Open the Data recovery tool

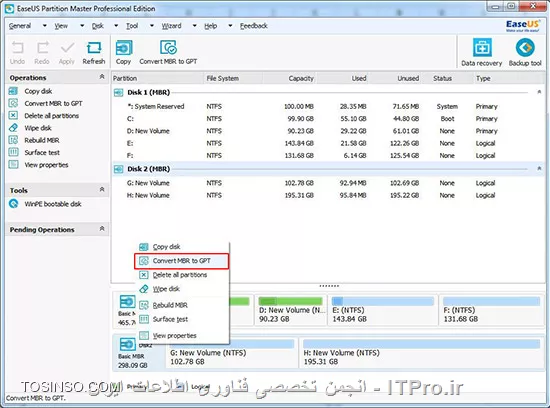pyautogui.click(x=482, y=52)
